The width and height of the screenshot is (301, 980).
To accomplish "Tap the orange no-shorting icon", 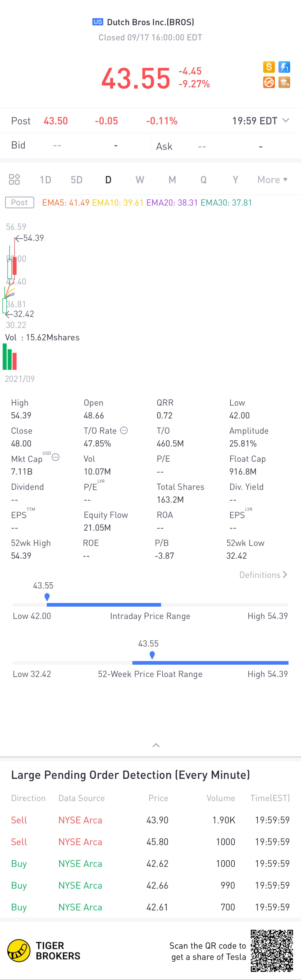I will (x=269, y=82).
